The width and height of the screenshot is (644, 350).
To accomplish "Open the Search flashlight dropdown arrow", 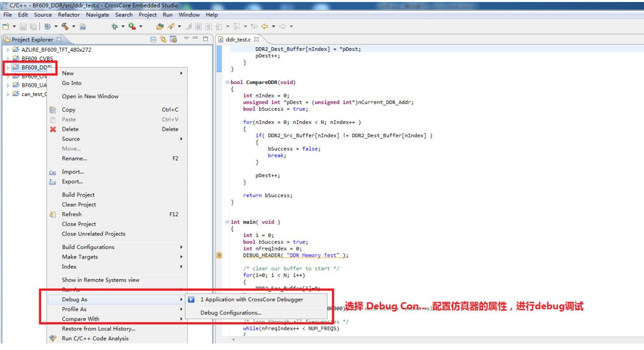I will 179,27.
